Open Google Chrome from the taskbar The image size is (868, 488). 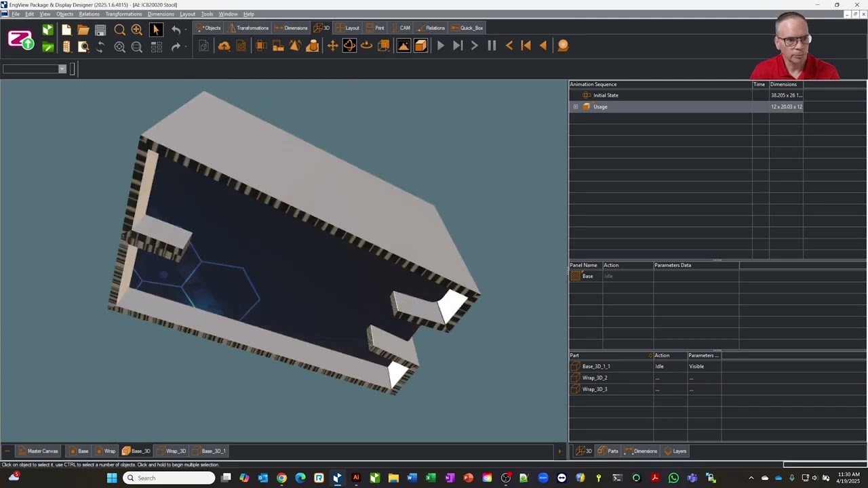[281, 479]
